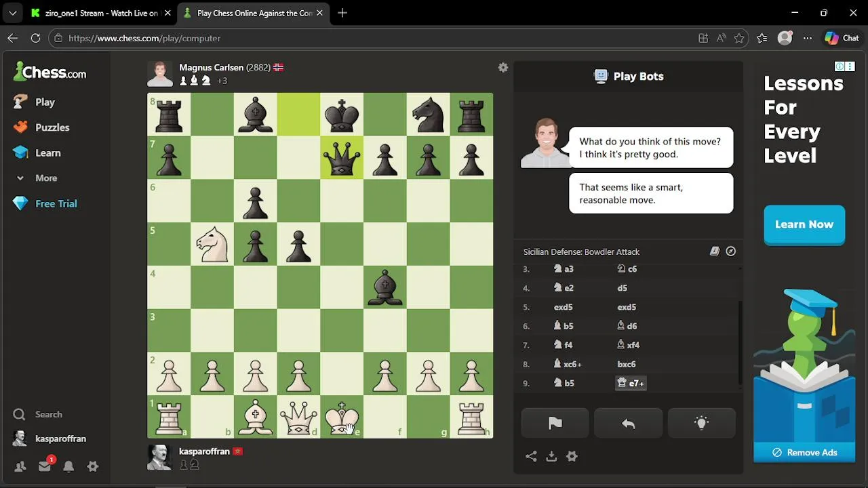
Task: Select move Bxf4 in move list
Action: (628, 345)
